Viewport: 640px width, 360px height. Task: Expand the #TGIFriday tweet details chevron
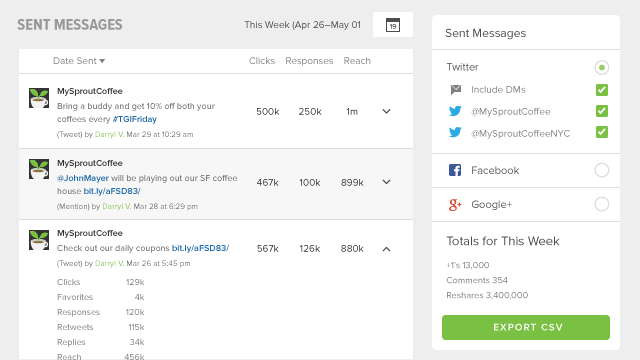click(387, 111)
